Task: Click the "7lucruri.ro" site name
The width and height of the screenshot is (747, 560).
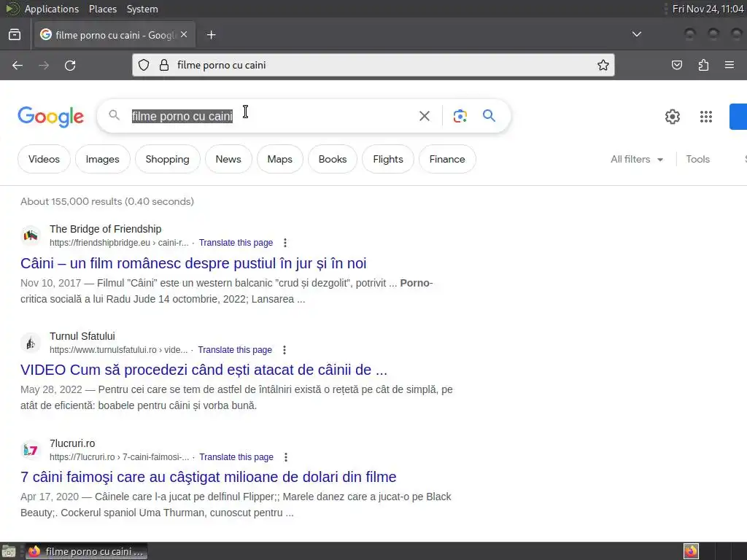Action: point(72,443)
